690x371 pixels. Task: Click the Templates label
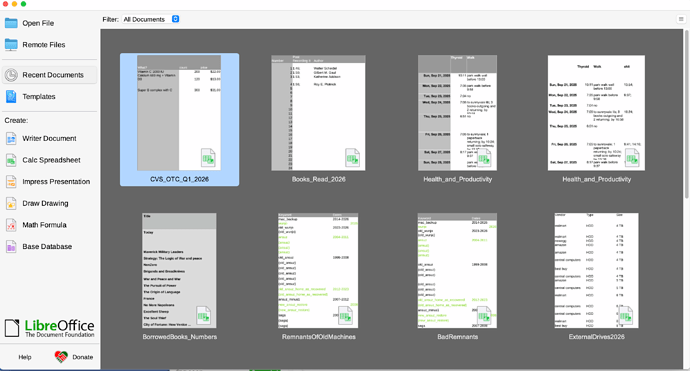(x=39, y=96)
